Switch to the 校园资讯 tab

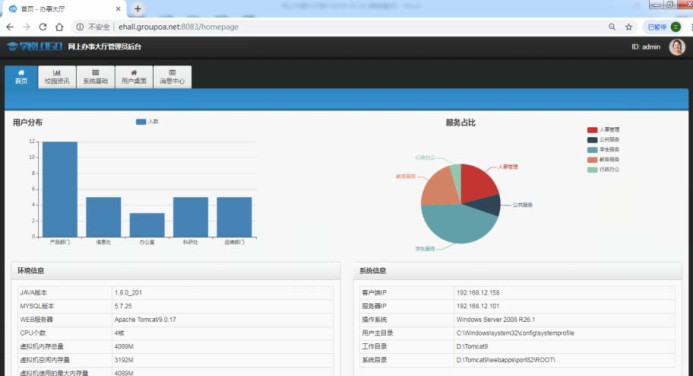(x=57, y=77)
